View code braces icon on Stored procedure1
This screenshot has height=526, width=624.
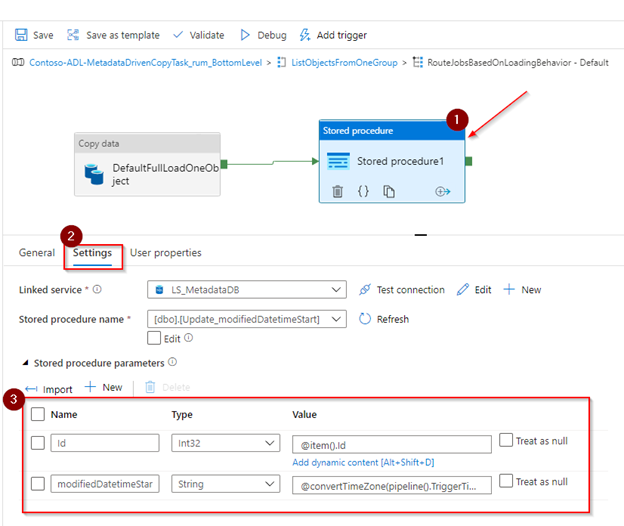pos(363,192)
